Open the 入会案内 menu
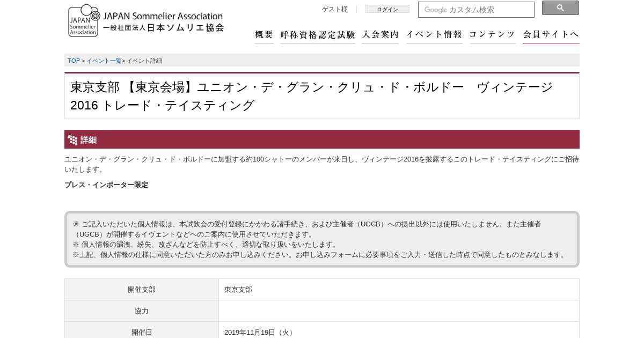This screenshot has width=644, height=338. 380,34
